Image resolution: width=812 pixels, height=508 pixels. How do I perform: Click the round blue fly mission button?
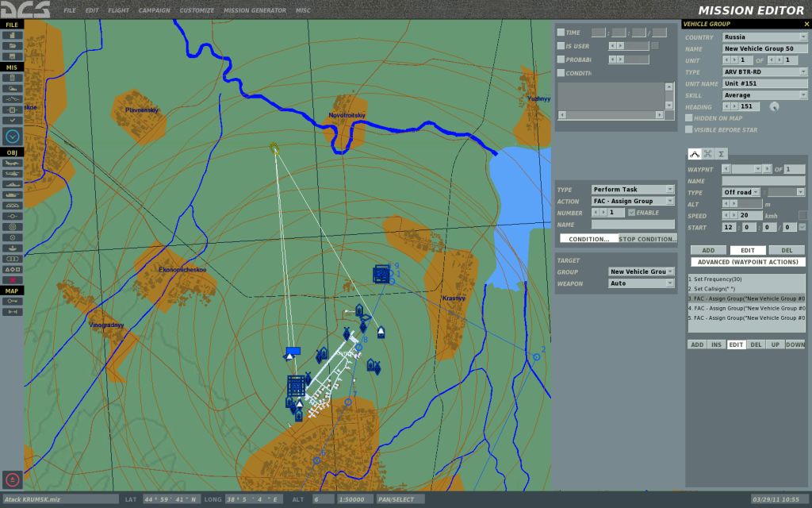[13, 137]
